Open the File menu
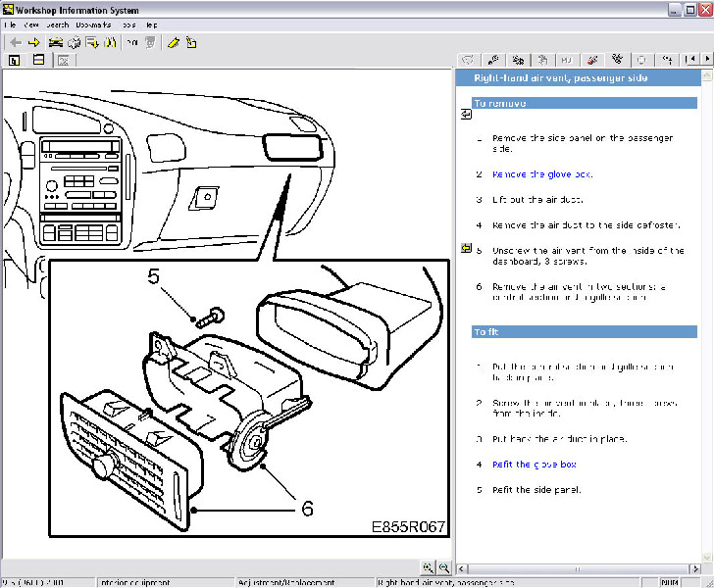Viewport: 714px width, 588px height. click(12, 24)
